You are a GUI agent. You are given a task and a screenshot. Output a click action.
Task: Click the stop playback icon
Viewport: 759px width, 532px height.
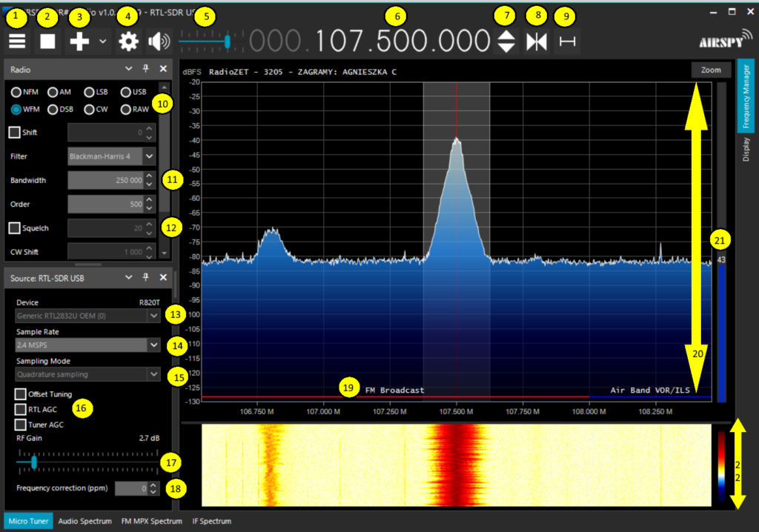point(47,41)
